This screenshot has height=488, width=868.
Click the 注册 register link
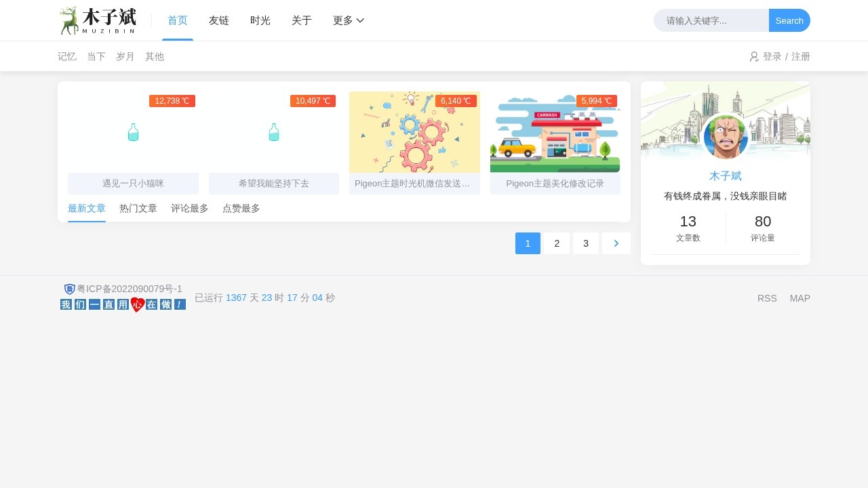(x=801, y=56)
